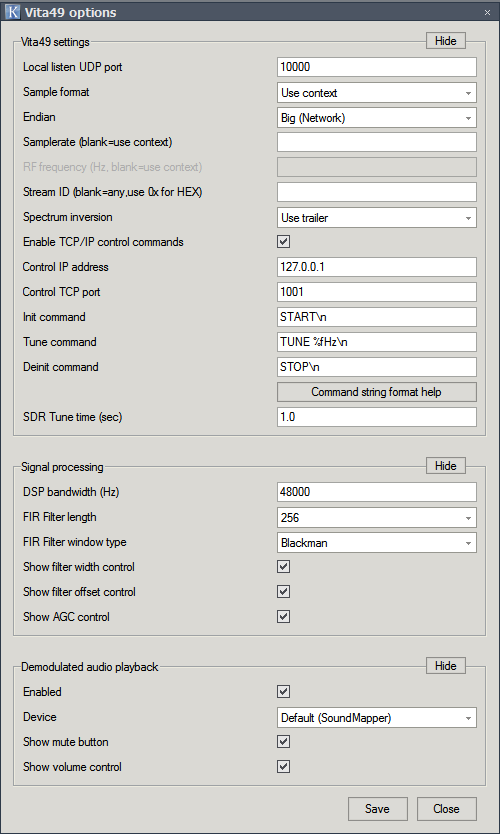Toggle Show AGC control checkbox
The width and height of the screenshot is (500, 834).
click(284, 616)
